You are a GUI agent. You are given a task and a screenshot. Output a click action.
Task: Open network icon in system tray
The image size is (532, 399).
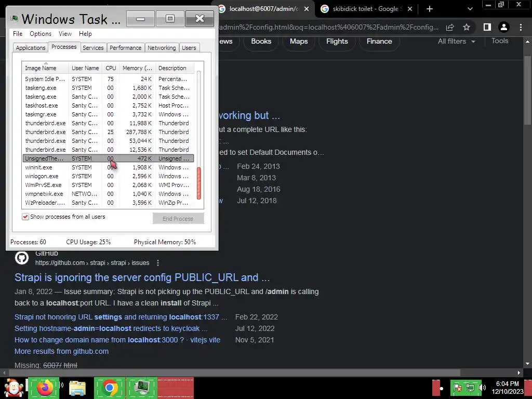coord(470,388)
